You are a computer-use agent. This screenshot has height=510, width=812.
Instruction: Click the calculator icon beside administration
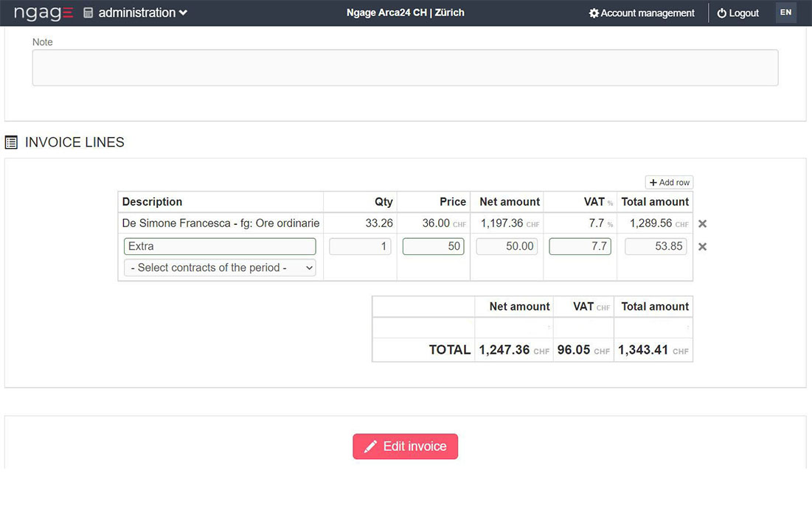(89, 13)
